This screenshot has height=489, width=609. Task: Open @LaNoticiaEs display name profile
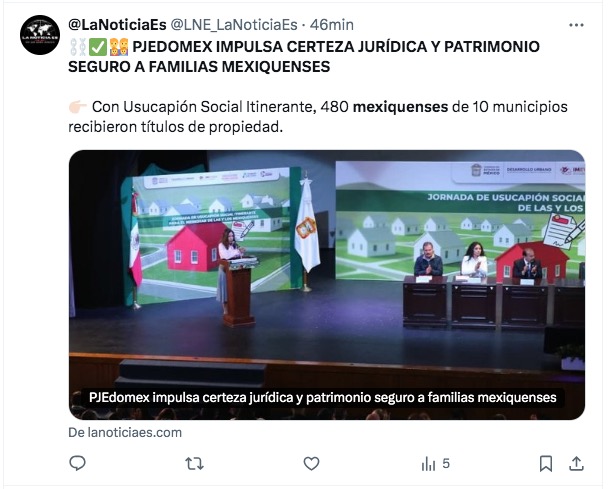117,25
